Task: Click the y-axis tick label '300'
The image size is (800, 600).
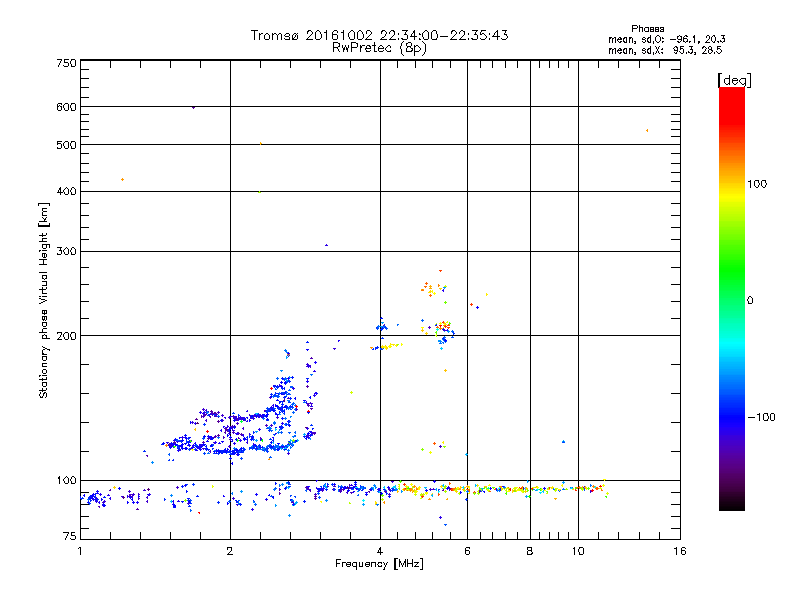Action: coord(66,251)
